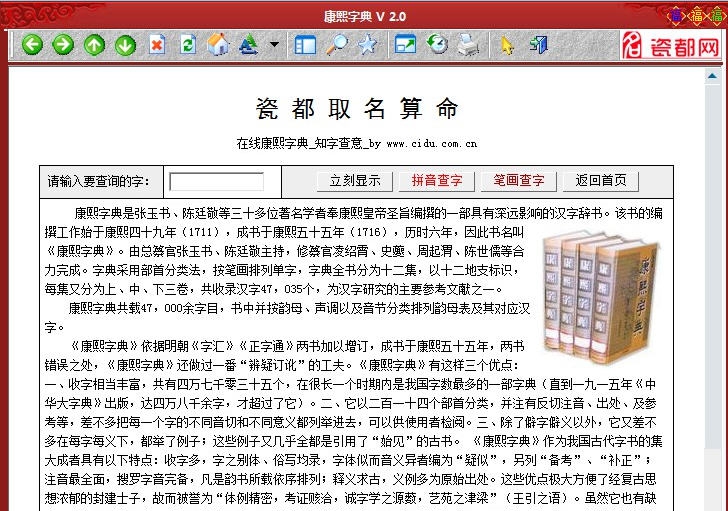The height and width of the screenshot is (511, 728).
Task: Click the 笔画查字 button
Action: tap(519, 181)
